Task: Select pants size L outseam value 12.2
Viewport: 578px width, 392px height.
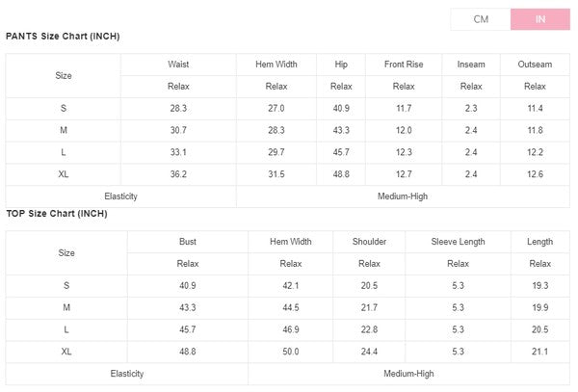Action: 535,152
